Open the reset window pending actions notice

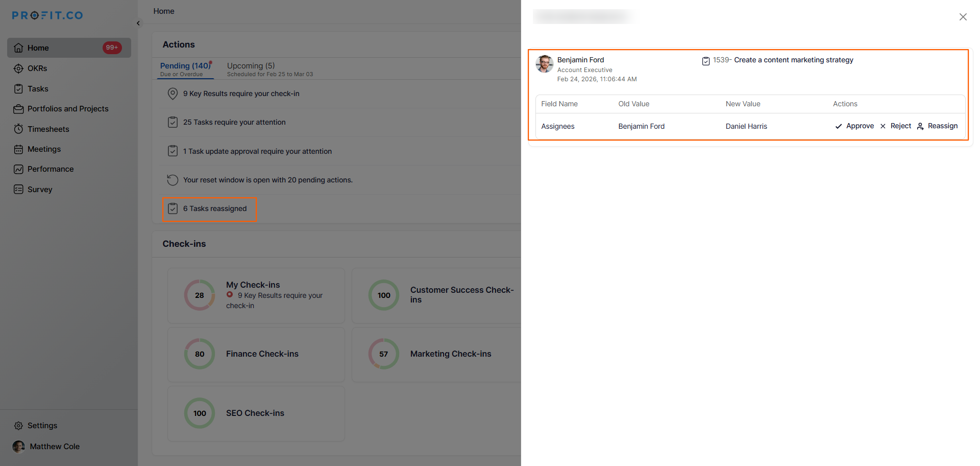[268, 180]
